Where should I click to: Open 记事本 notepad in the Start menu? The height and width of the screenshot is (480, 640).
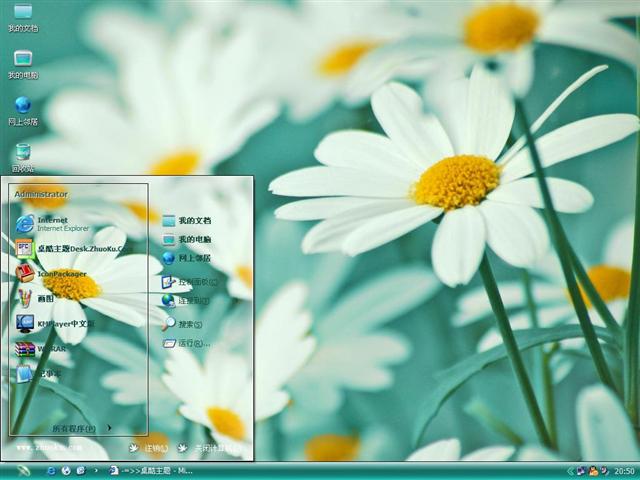[39, 374]
